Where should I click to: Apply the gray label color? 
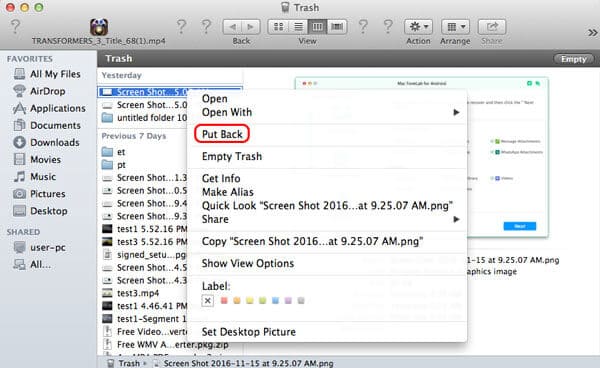point(301,301)
